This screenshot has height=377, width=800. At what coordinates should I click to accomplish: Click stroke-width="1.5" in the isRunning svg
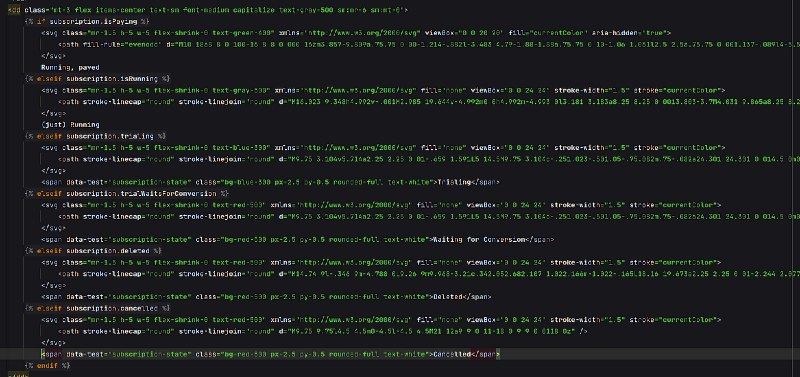[591, 90]
